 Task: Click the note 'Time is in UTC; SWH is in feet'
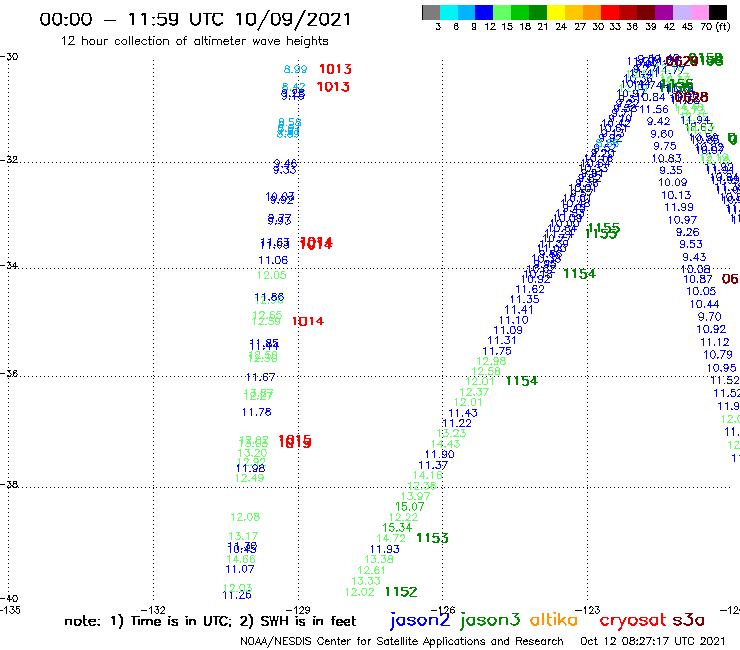click(210, 621)
